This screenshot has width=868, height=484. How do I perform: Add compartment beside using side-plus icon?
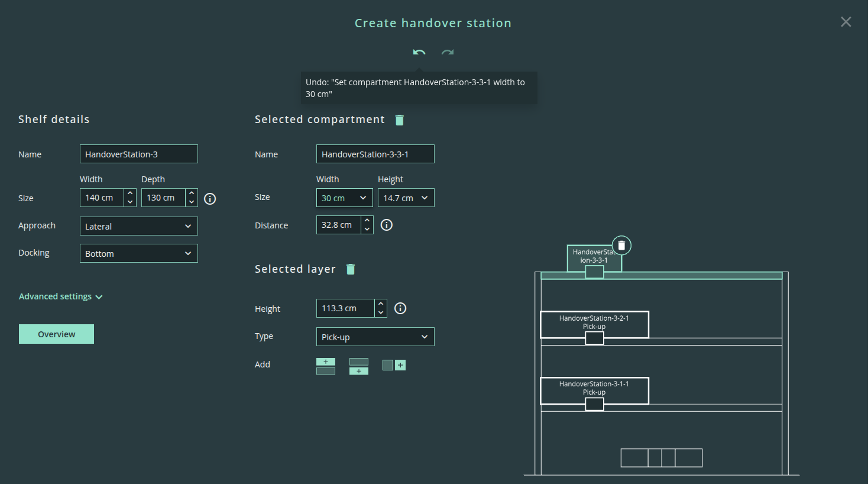[x=394, y=365]
